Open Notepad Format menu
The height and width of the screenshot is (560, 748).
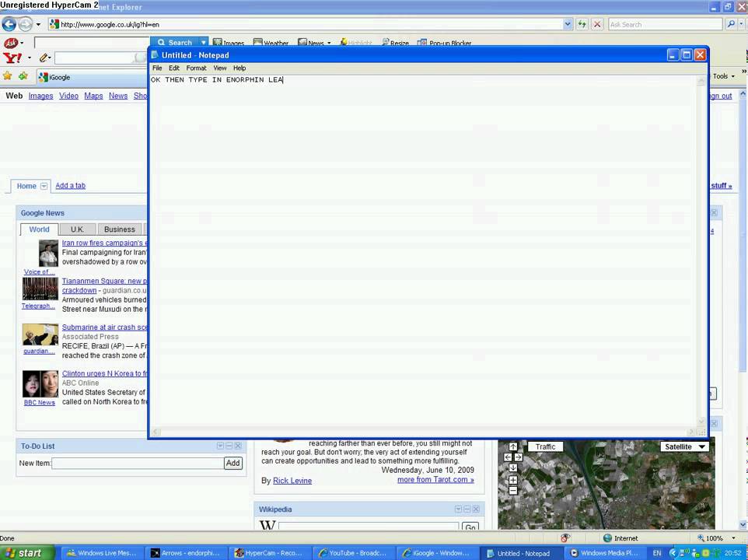tap(196, 68)
